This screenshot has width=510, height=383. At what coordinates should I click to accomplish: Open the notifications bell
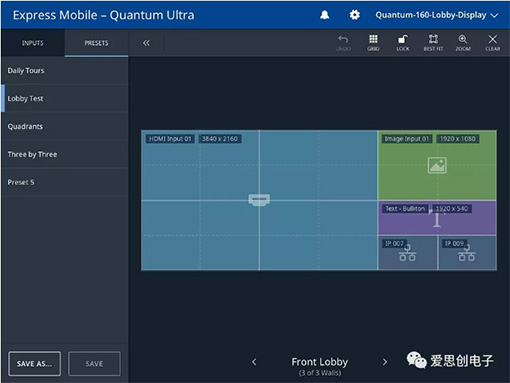[325, 15]
